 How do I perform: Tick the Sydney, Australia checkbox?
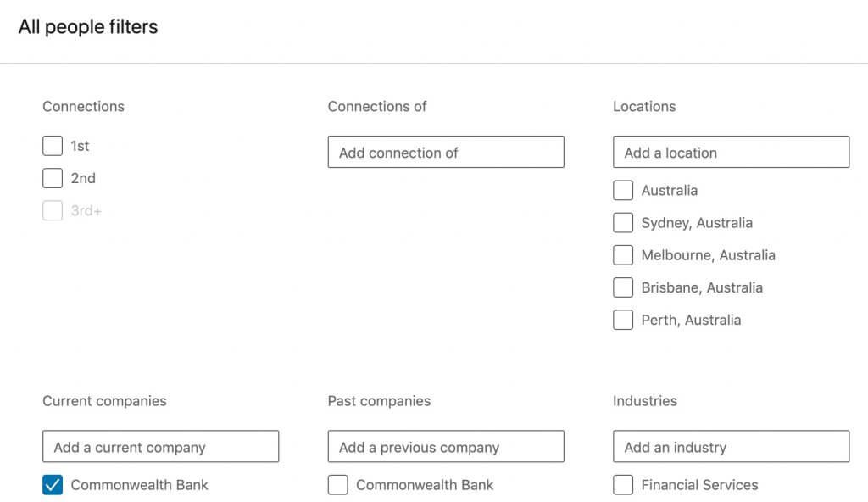pos(623,222)
